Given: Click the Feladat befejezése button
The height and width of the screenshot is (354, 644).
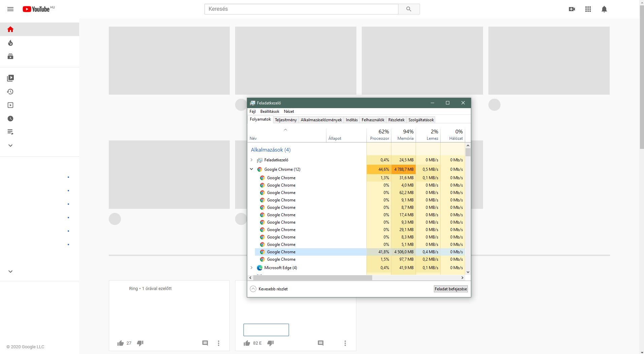Looking at the screenshot, I should (451, 289).
